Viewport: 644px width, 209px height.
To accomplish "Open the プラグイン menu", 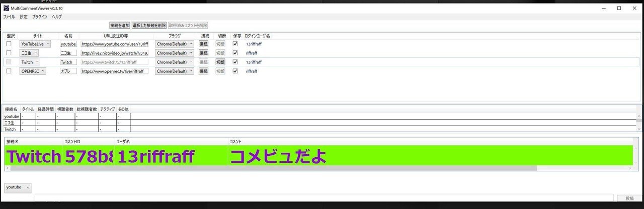I will click(40, 17).
